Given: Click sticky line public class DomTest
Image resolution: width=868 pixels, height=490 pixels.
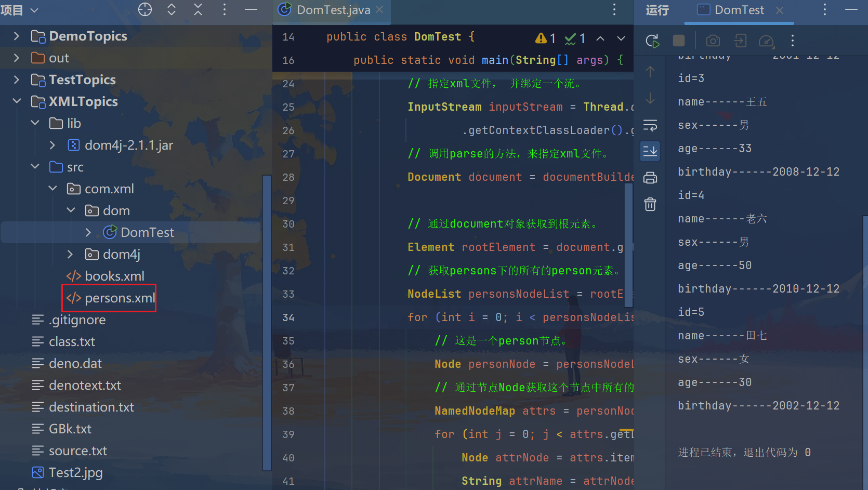Looking at the screenshot, I should pos(400,37).
